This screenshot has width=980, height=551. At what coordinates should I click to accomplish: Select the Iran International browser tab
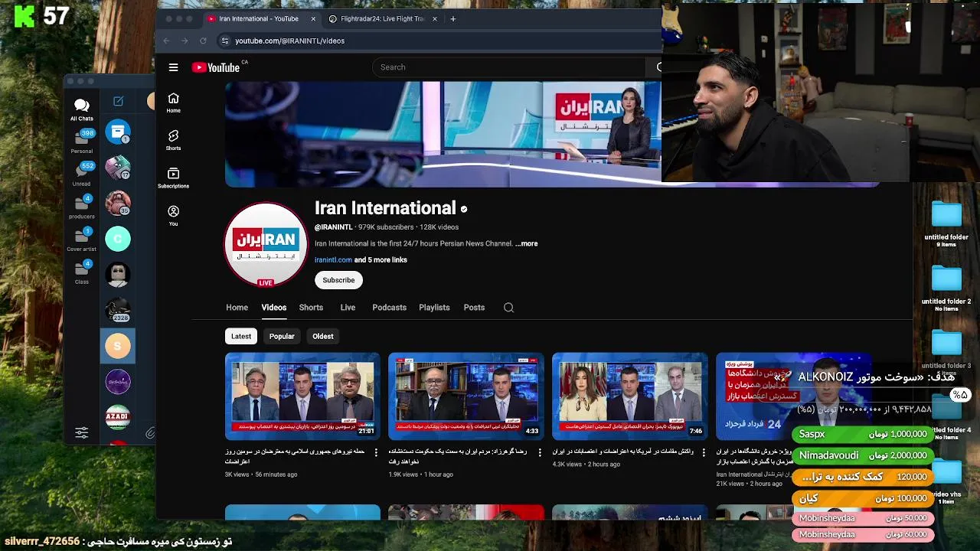click(x=259, y=18)
